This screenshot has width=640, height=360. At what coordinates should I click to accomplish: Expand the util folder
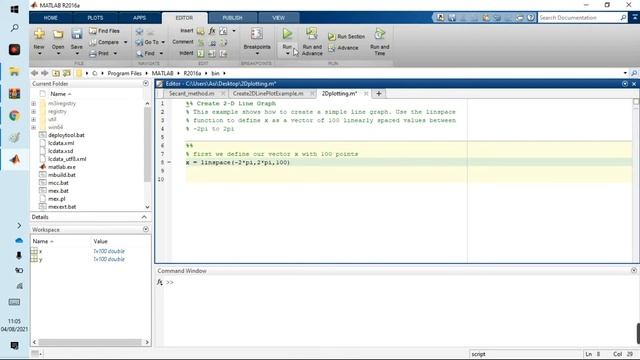[x=33, y=119]
